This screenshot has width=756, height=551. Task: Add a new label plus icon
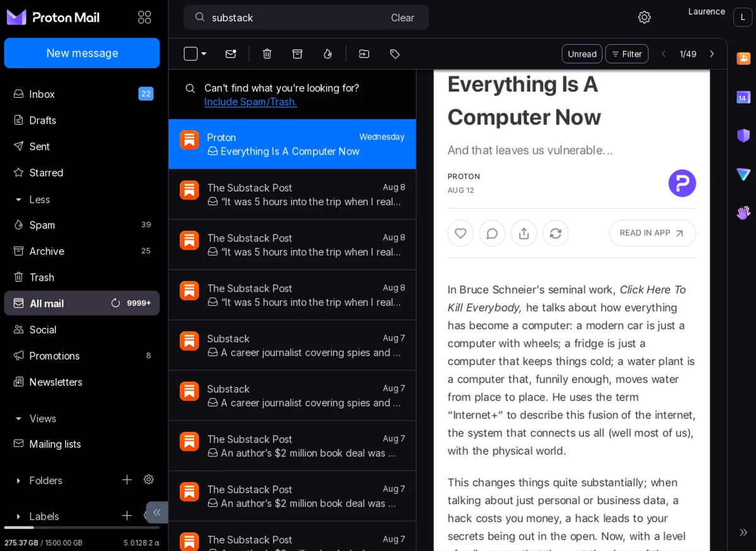point(127,516)
